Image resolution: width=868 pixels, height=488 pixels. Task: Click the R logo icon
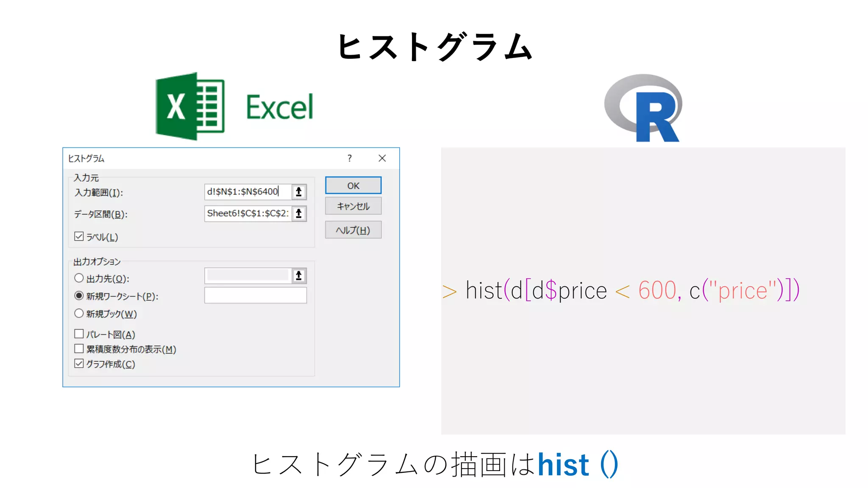[643, 108]
